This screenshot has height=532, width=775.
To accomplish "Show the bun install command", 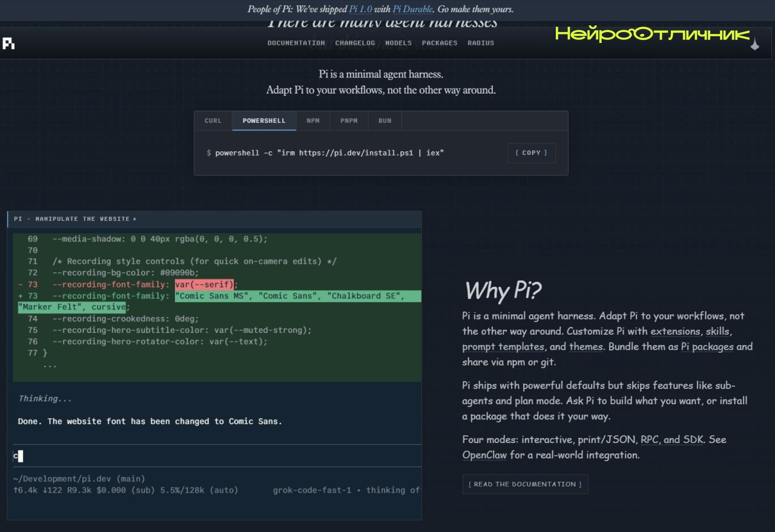I will click(385, 120).
